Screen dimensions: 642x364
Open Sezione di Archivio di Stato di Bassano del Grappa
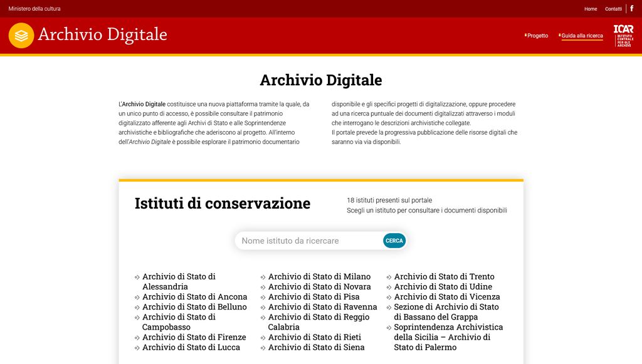pyautogui.click(x=446, y=311)
